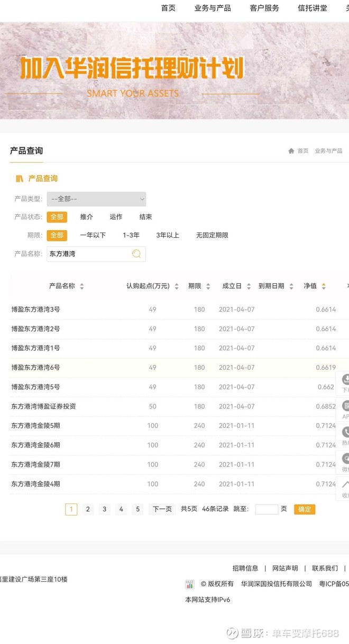Screen dimensions: 349x644
Task: Open 业务与产品 in top navigation
Action: pyautogui.click(x=213, y=8)
